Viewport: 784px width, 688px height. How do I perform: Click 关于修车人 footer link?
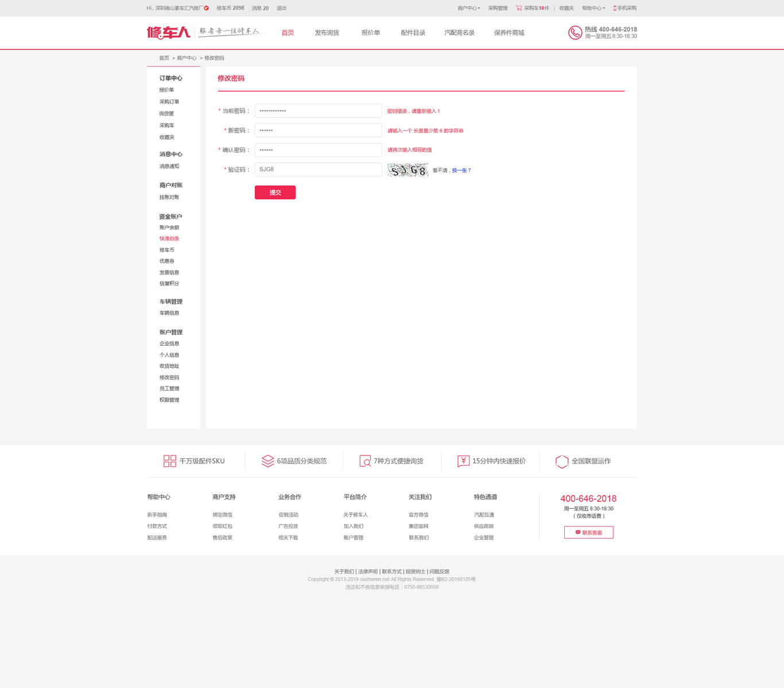click(355, 515)
